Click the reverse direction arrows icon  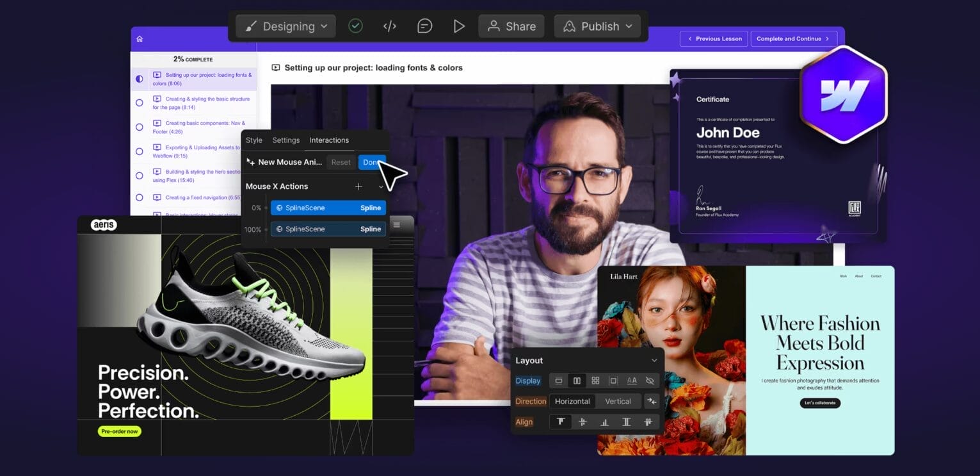(x=651, y=401)
